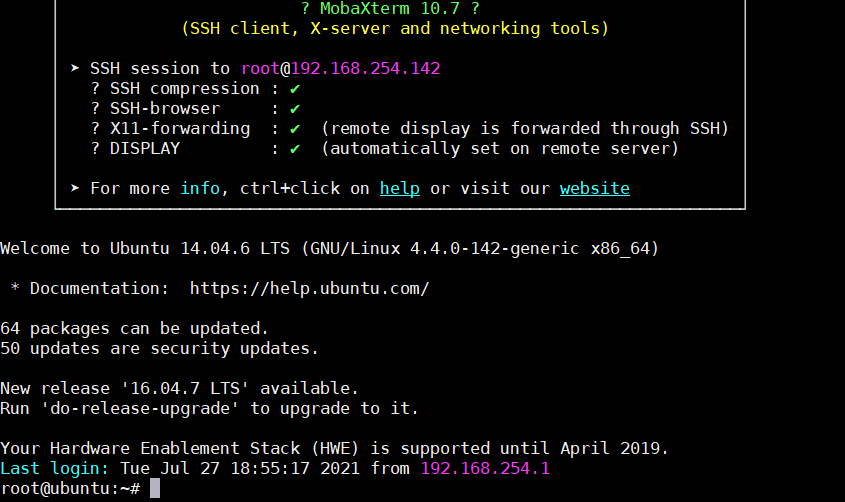Click the SSH-browser green checkmark
This screenshot has width=845, height=502.
point(295,109)
